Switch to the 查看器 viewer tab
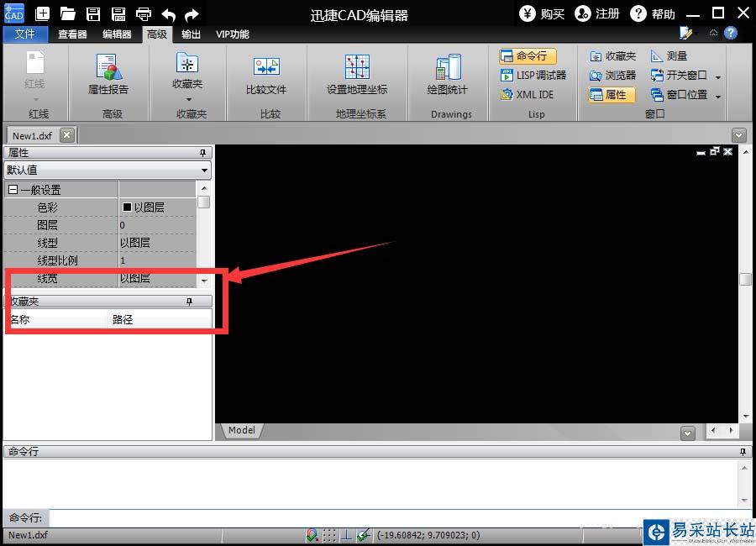The image size is (756, 546). (72, 34)
